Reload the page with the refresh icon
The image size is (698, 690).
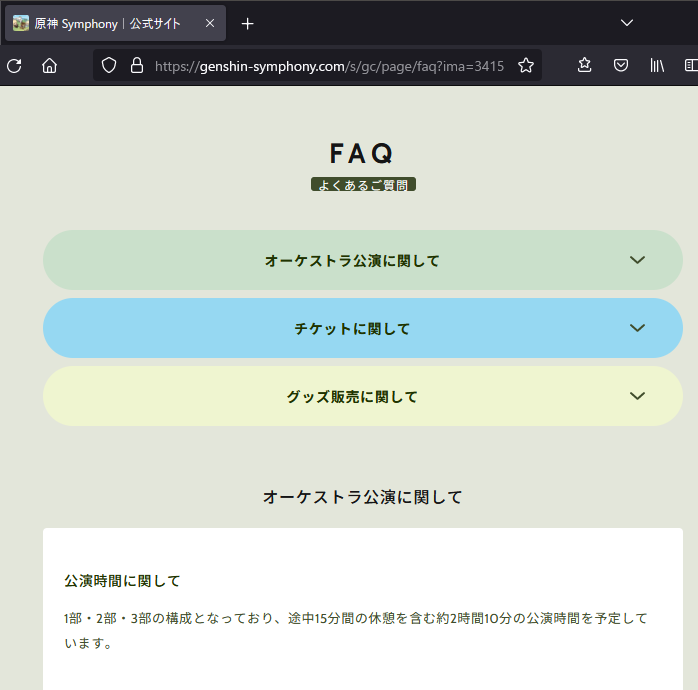click(14, 66)
